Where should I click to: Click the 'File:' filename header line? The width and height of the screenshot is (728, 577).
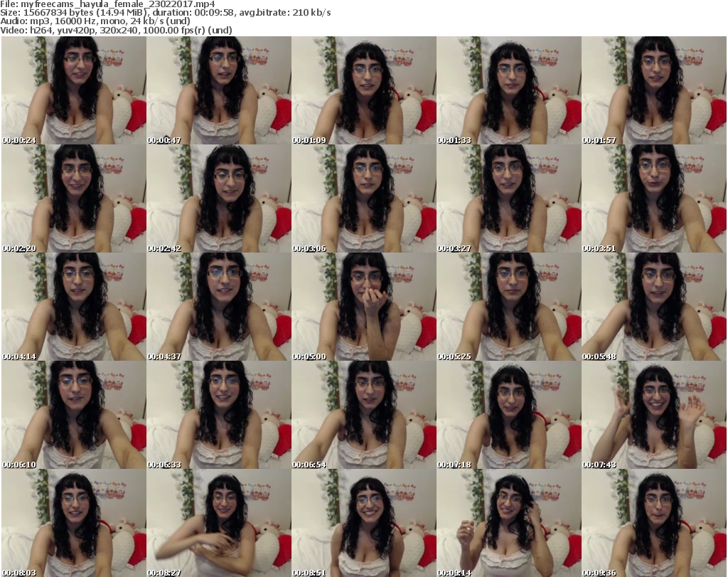coord(108,4)
